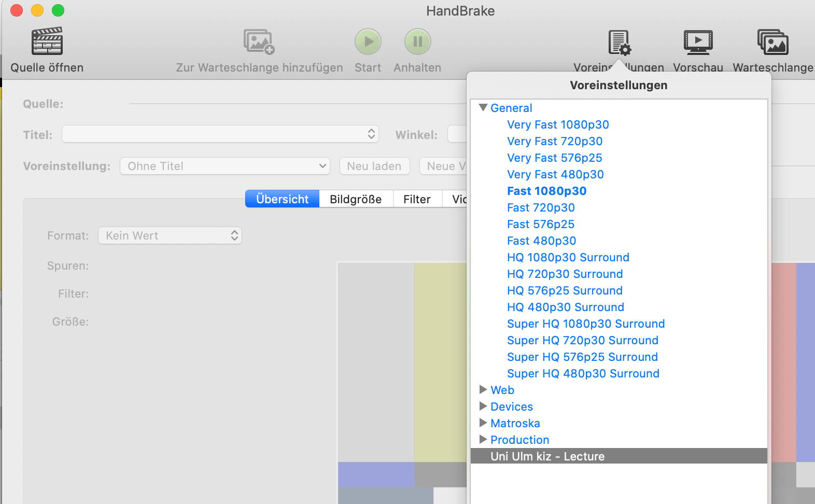Select Very Fast 480p30 preset
The image size is (815, 504).
click(x=555, y=174)
